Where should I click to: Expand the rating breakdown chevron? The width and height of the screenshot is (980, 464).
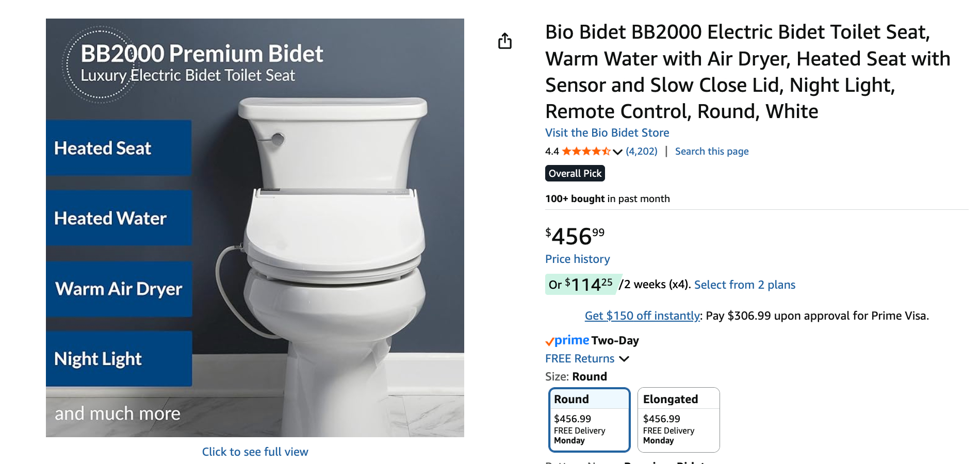[x=617, y=152]
